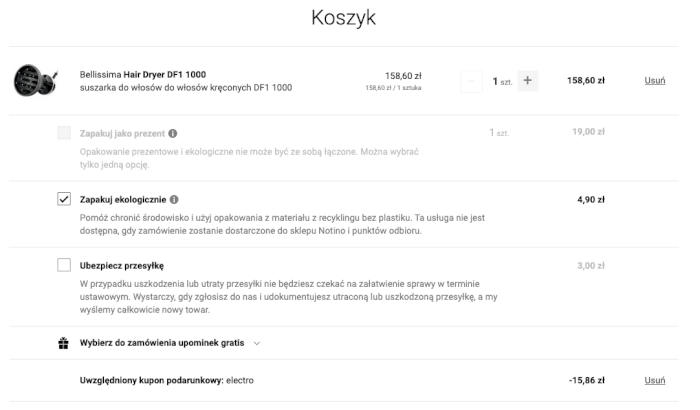Show info for Zapakuj jako prezent

[x=173, y=133]
